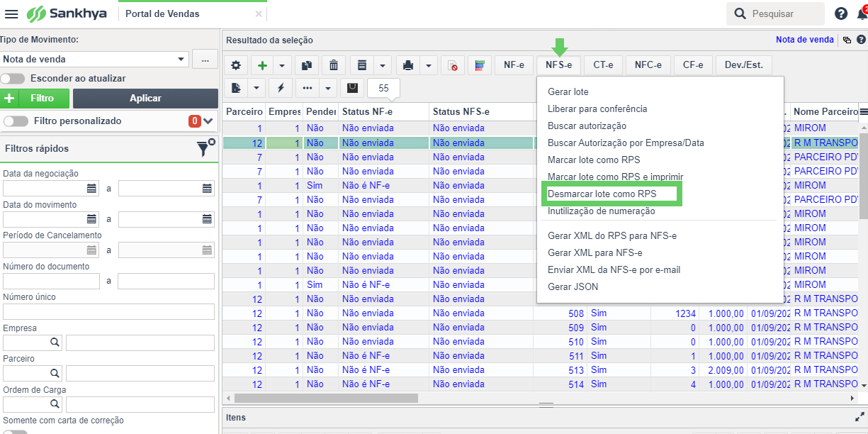Open dropdown arrow beside printer

tap(429, 65)
